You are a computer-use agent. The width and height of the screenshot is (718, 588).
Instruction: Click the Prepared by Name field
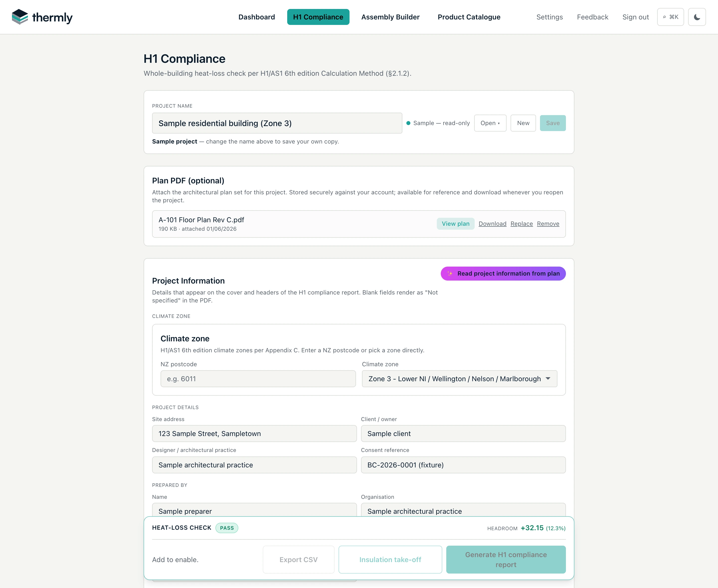(x=254, y=510)
